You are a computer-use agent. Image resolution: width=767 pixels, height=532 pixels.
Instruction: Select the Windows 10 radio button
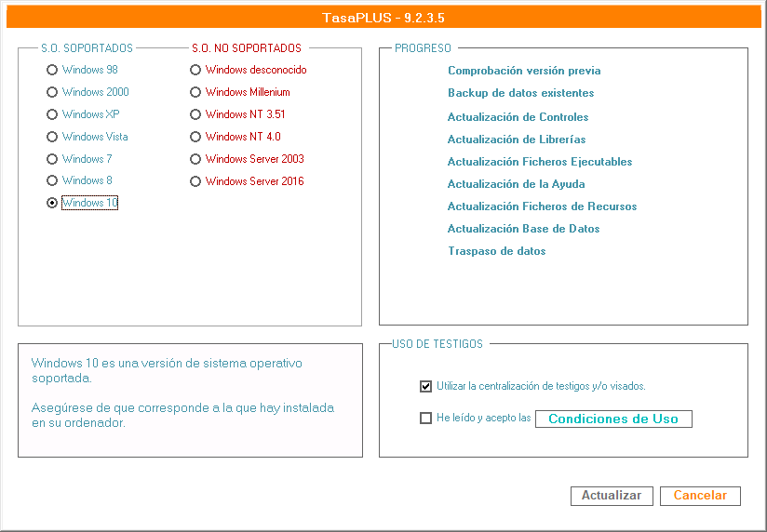point(53,203)
